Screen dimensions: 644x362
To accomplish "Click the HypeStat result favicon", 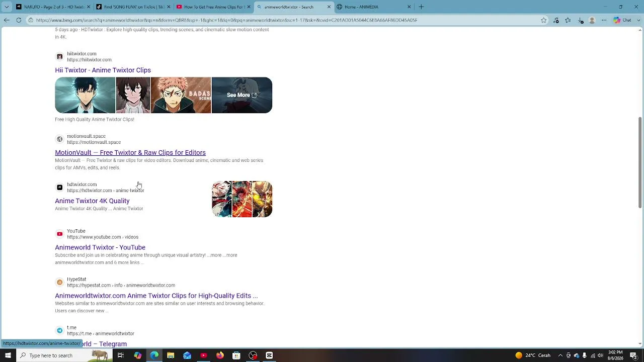I will 59,282.
